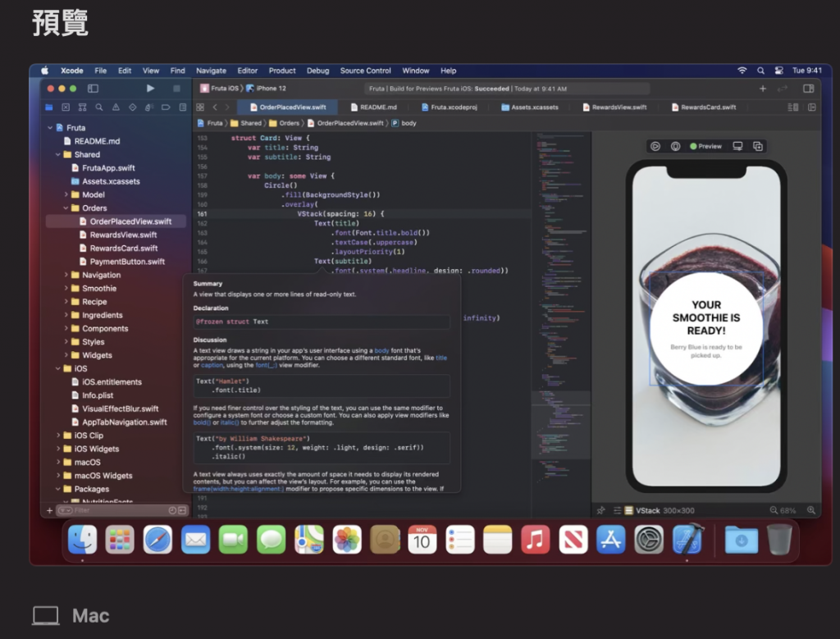Run the Fruta iOS scheme
This screenshot has width=840, height=639.
point(150,89)
